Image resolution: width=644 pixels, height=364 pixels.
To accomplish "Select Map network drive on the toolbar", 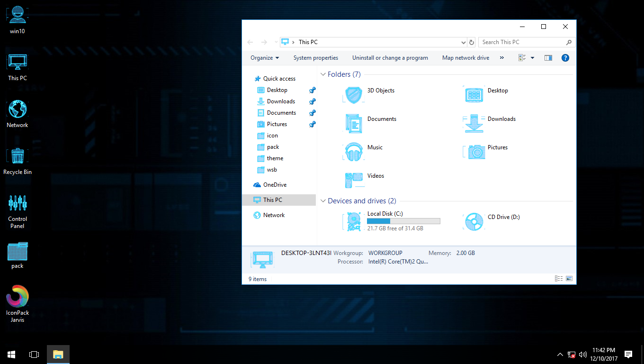I will 465,57.
